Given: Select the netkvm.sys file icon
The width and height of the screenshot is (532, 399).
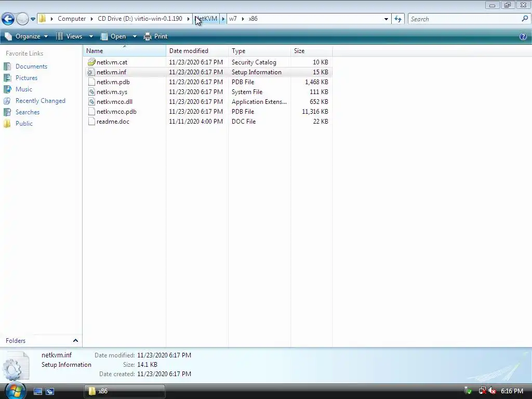Looking at the screenshot, I should 91,91.
